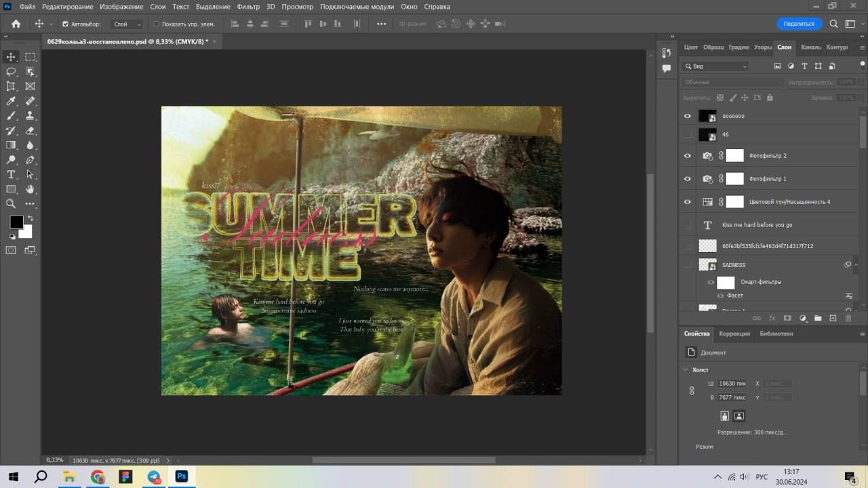The width and height of the screenshot is (868, 488).
Task: Show the SADNESS layer
Action: tap(688, 264)
